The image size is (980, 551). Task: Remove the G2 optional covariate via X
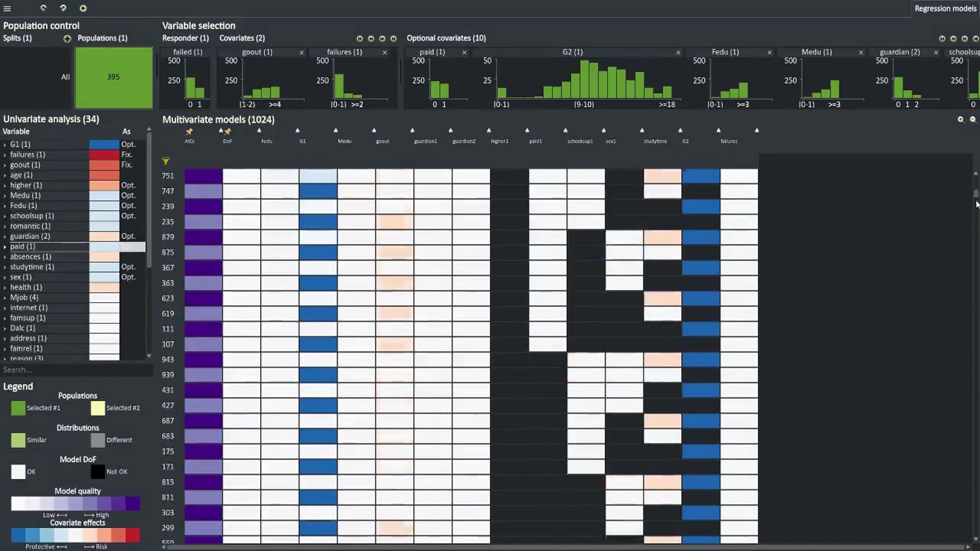tap(678, 52)
